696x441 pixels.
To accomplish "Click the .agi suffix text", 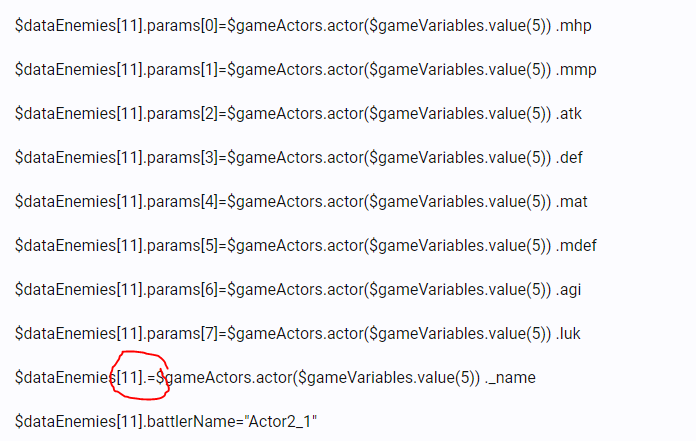I will [x=568, y=290].
